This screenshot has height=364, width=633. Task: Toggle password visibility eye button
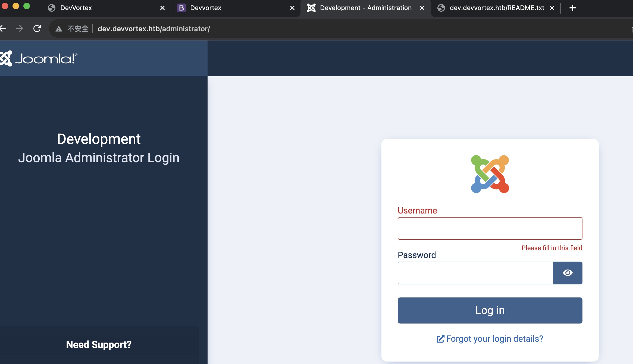[568, 273]
